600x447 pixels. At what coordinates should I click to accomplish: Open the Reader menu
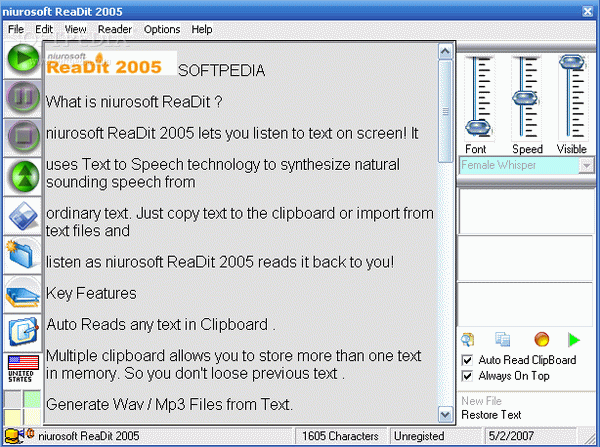pyautogui.click(x=114, y=29)
